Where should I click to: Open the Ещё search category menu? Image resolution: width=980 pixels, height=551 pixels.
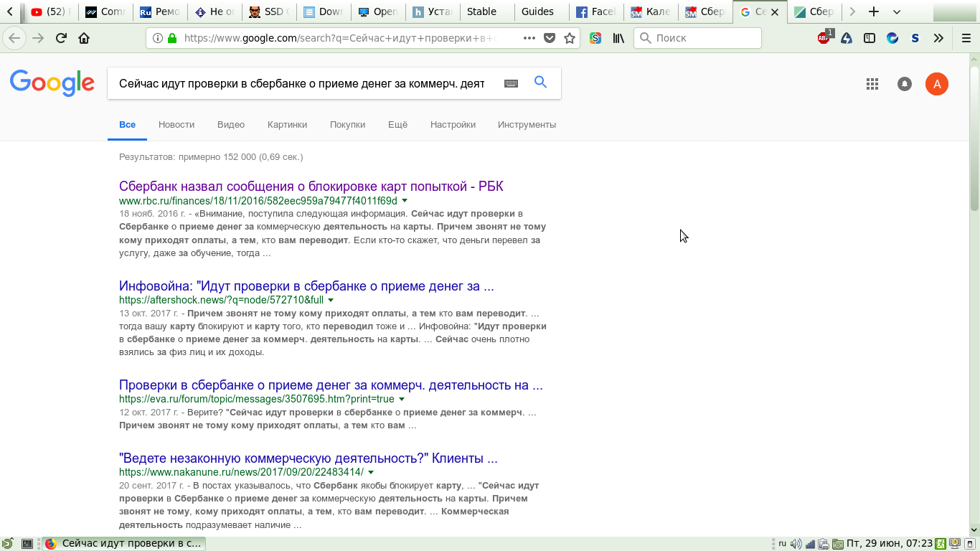pos(397,125)
